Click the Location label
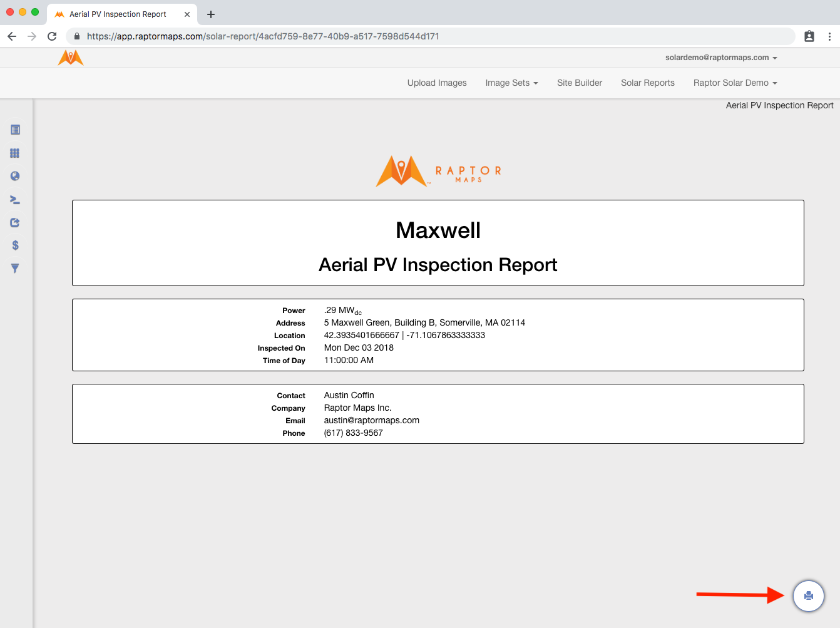This screenshot has height=628, width=840. pos(289,336)
